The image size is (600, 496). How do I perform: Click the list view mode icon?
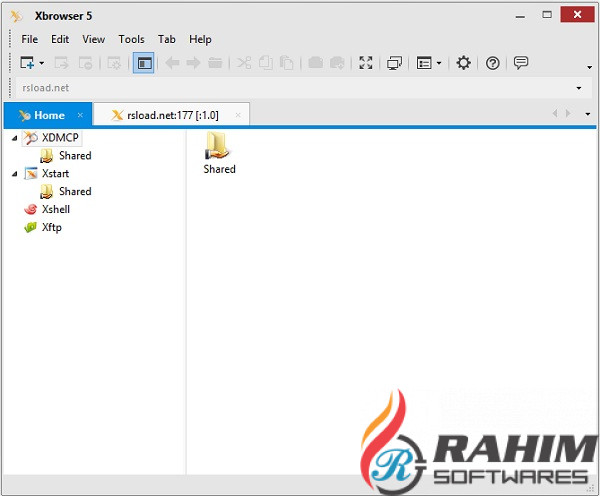point(424,63)
